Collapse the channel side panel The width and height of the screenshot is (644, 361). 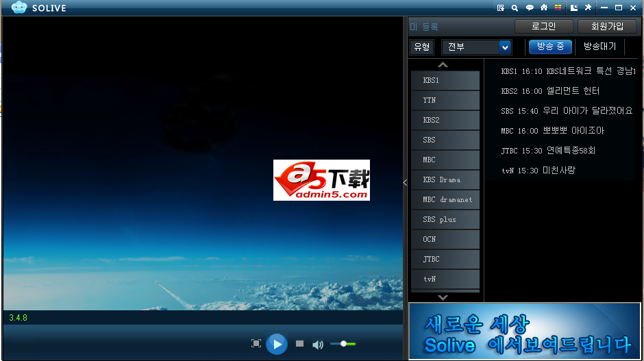click(405, 182)
